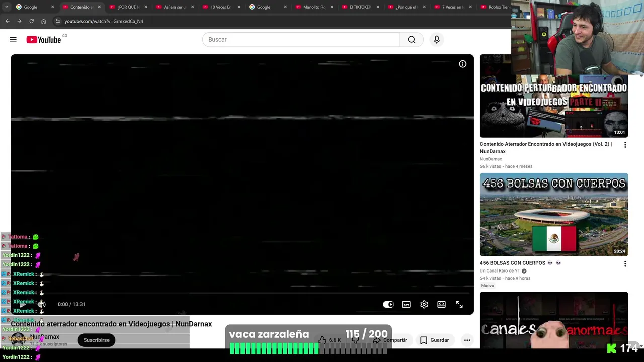Open the YouTube hamburger guide menu
The image size is (644, 362).
coord(13,40)
